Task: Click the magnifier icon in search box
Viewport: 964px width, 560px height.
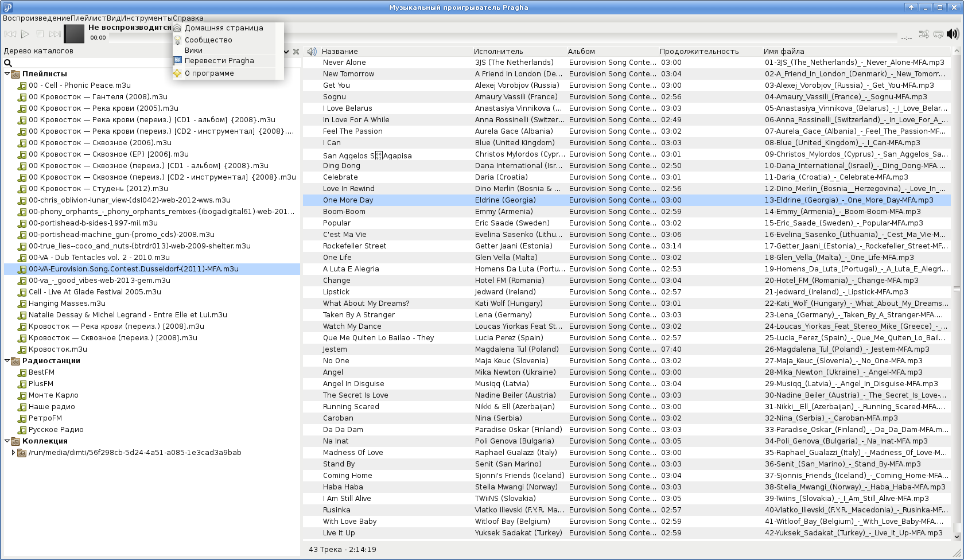Action: pyautogui.click(x=8, y=63)
